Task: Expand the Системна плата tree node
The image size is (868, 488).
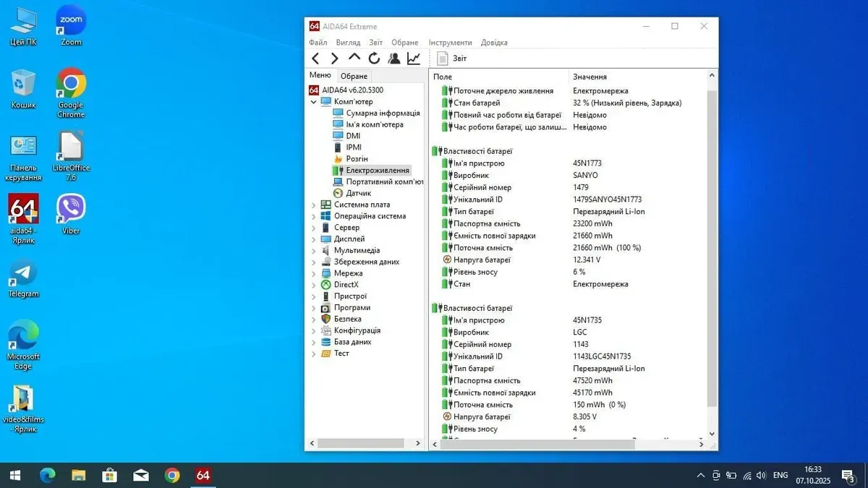Action: [314, 205]
